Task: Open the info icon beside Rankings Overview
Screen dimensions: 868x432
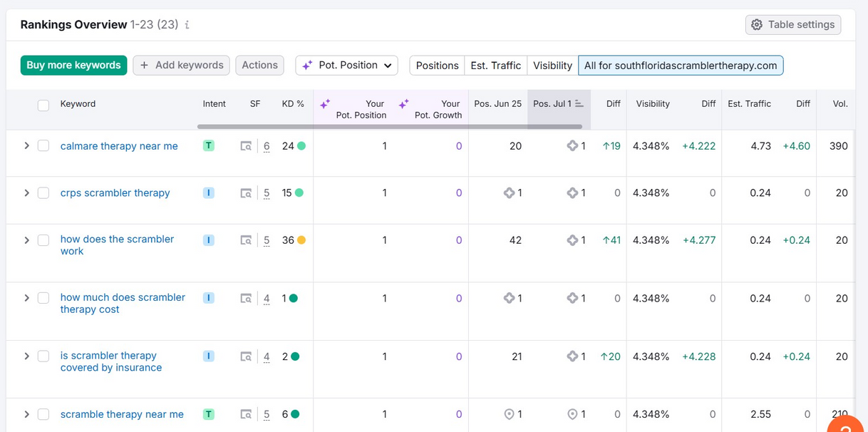Action: point(187,25)
